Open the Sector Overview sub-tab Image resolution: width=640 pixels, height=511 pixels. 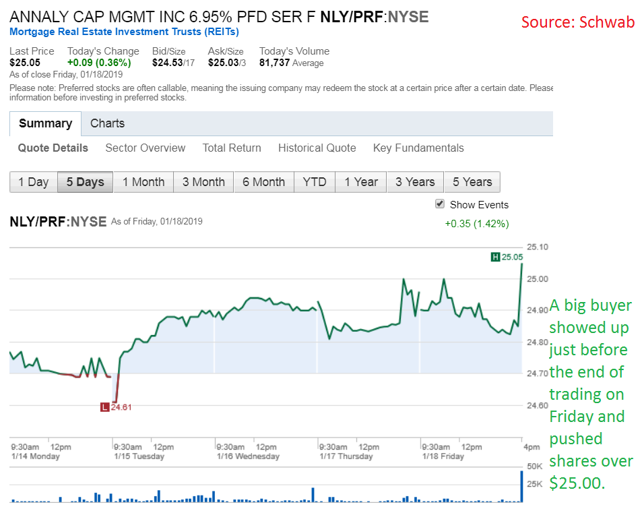[x=145, y=148]
